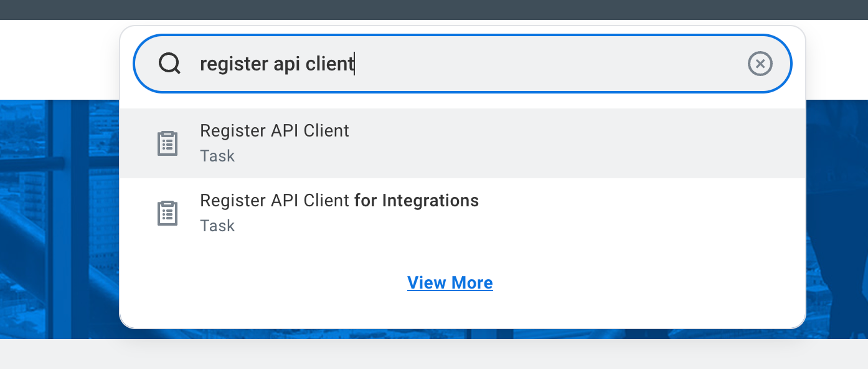Click gray page area below the banner
The height and width of the screenshot is (369, 868).
point(434,354)
